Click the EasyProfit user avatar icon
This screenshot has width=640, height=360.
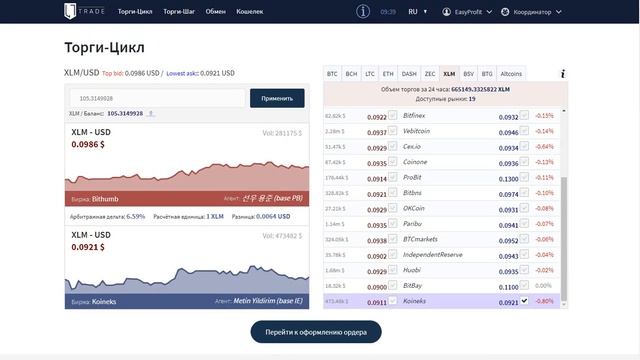tap(447, 12)
